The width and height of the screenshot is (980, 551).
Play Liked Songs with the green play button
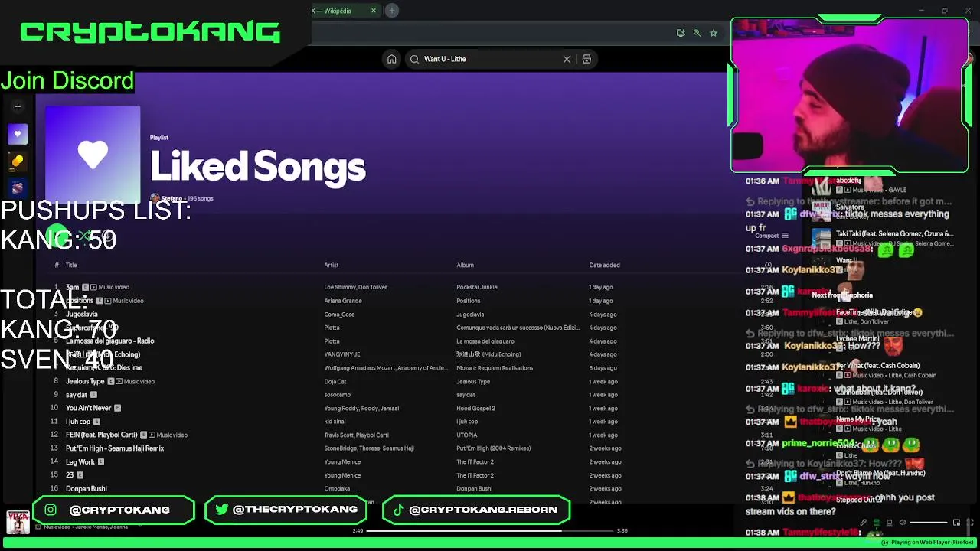pyautogui.click(x=57, y=236)
